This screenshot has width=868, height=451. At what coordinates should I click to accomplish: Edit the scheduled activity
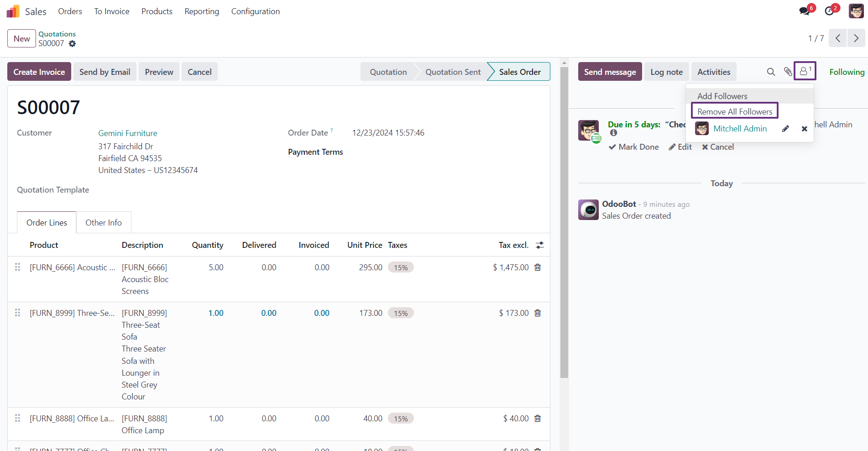(680, 147)
